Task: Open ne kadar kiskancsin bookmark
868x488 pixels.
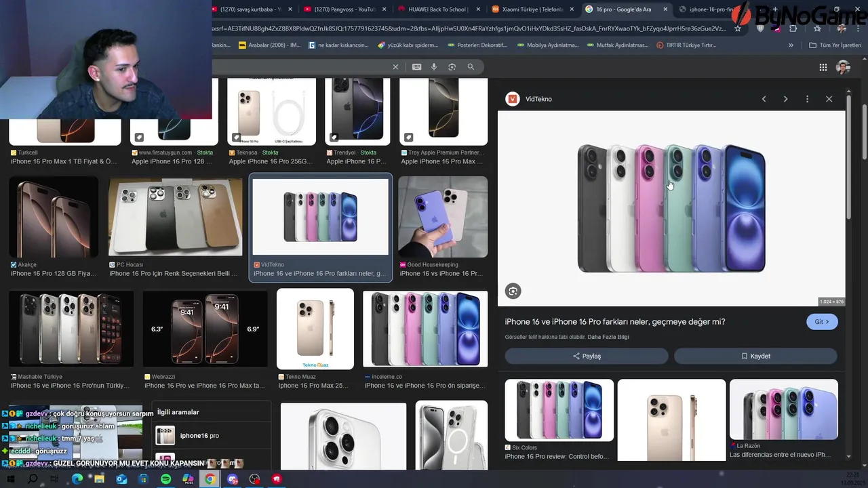Action: coord(338,45)
